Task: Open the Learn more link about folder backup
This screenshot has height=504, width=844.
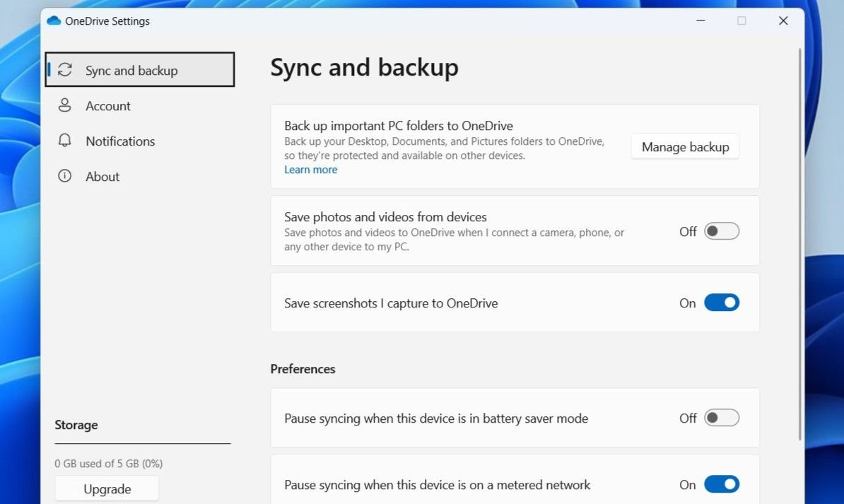Action: [310, 169]
